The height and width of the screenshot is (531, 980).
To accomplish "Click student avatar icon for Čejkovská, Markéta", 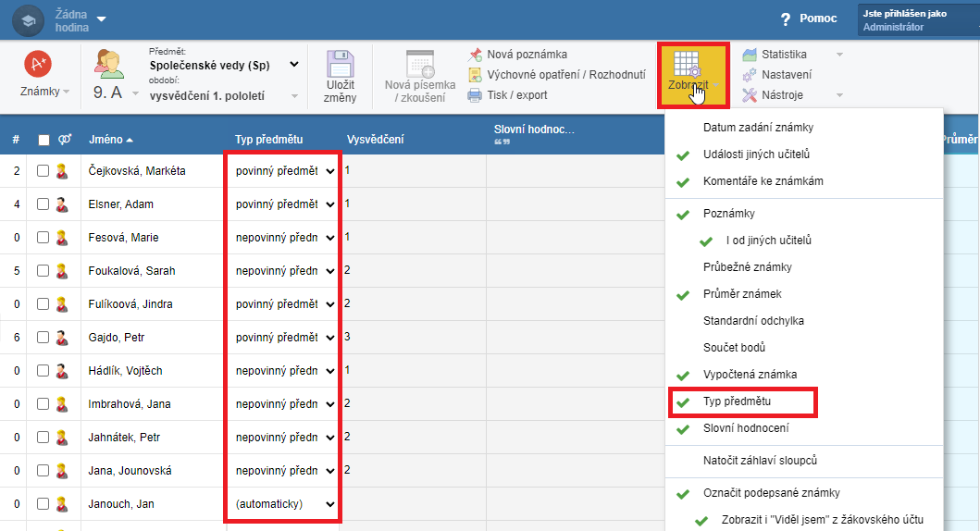I will point(62,171).
